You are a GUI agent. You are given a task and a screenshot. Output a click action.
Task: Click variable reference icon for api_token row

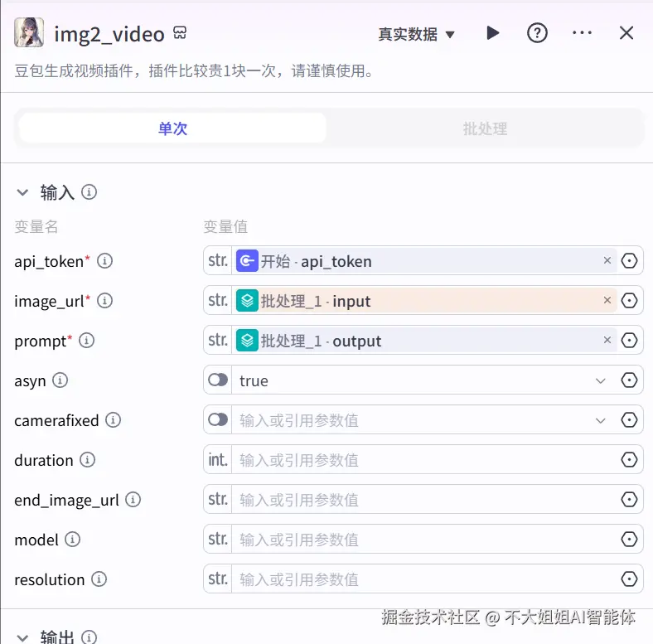[629, 261]
